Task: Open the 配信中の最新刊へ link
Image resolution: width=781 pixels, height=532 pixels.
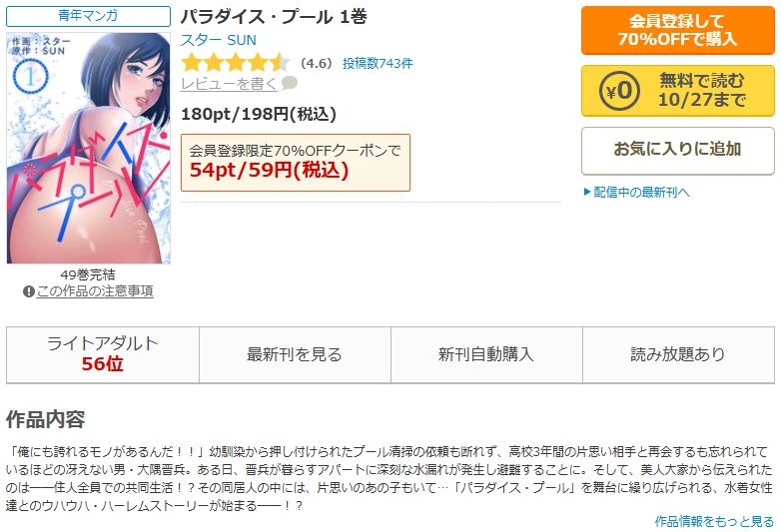Action: (x=641, y=192)
